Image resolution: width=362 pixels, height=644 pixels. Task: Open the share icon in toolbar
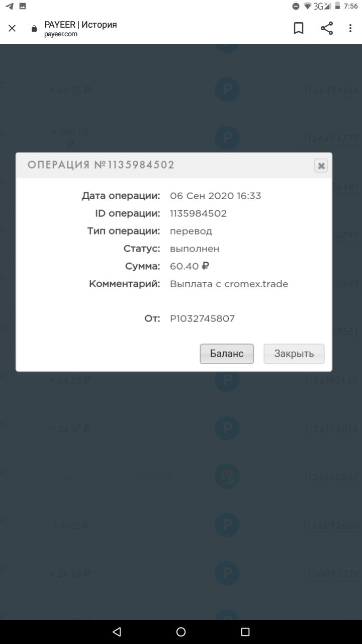(327, 28)
